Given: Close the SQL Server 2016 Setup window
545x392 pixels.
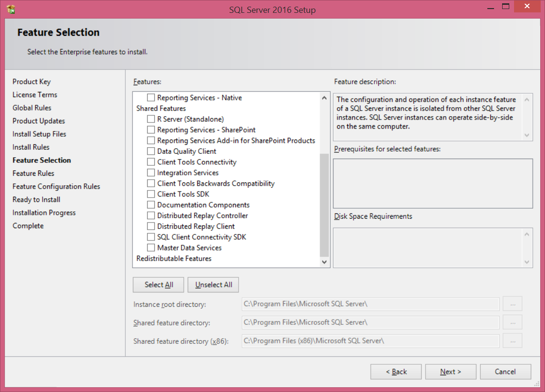Looking at the screenshot, I should 527,7.
